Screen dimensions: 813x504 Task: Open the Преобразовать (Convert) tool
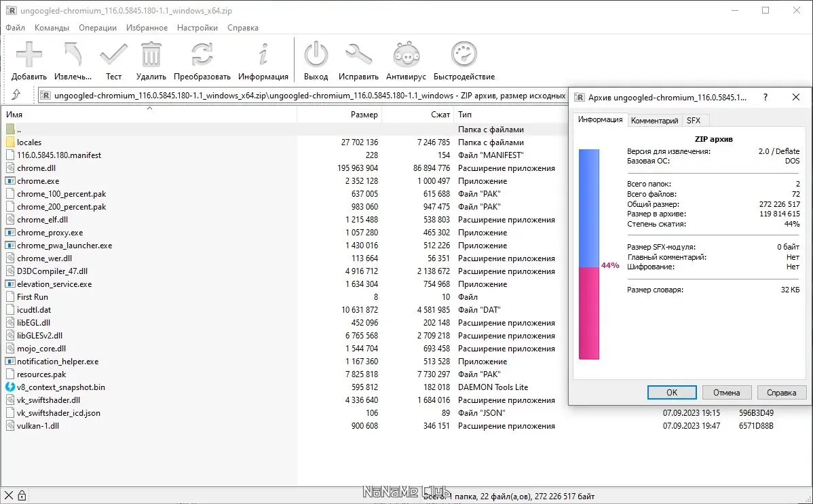click(x=201, y=58)
